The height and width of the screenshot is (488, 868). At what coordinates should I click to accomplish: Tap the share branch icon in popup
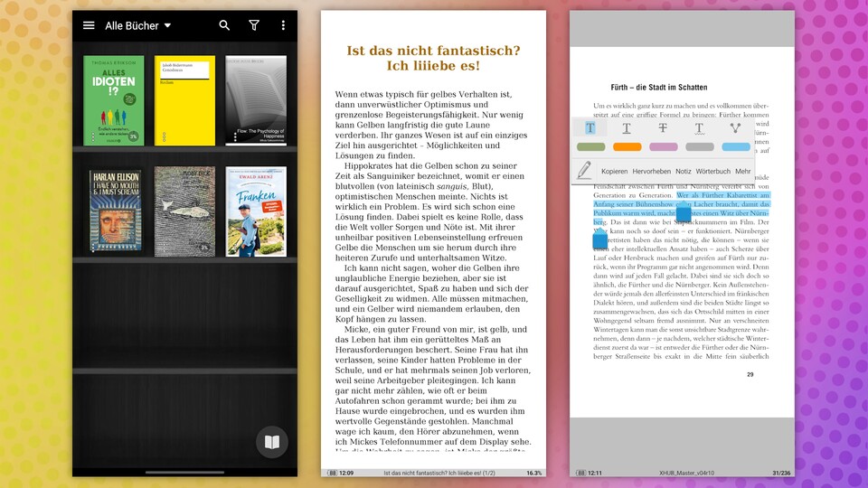735,128
